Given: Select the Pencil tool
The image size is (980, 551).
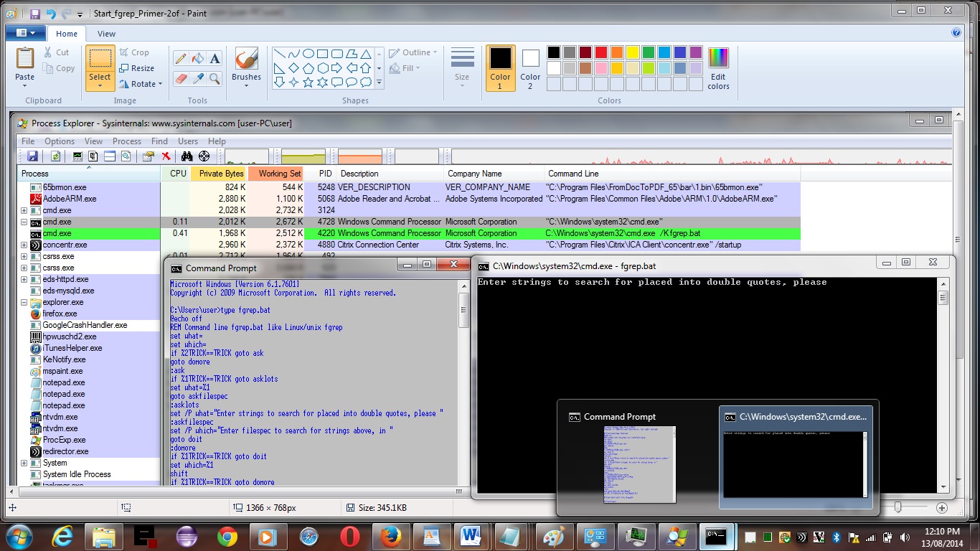Looking at the screenshot, I should pos(181,59).
